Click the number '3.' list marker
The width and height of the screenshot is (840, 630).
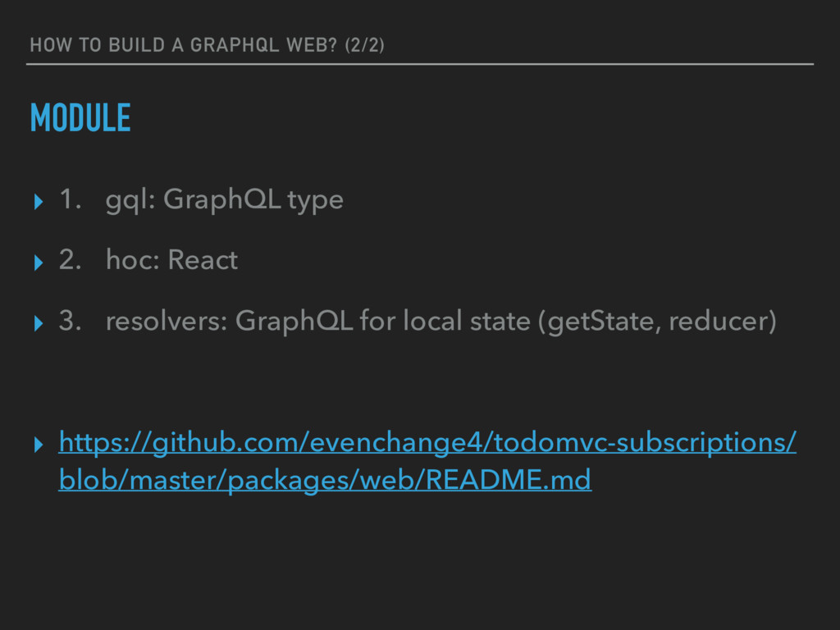71,321
